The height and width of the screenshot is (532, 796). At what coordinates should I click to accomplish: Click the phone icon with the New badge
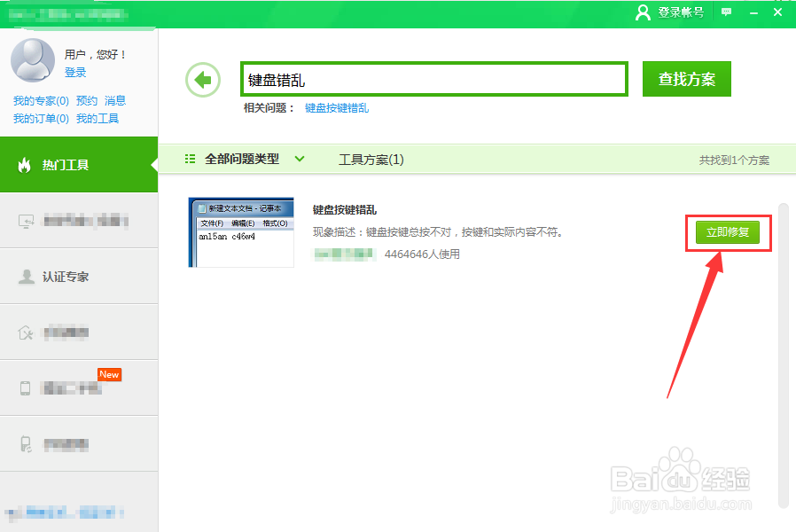pyautogui.click(x=24, y=387)
